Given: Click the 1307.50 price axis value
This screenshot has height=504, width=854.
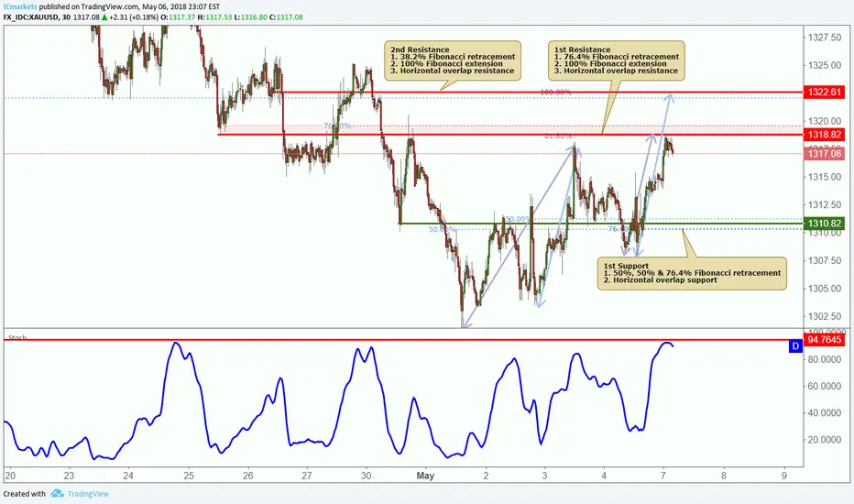Looking at the screenshot, I should pyautogui.click(x=825, y=260).
